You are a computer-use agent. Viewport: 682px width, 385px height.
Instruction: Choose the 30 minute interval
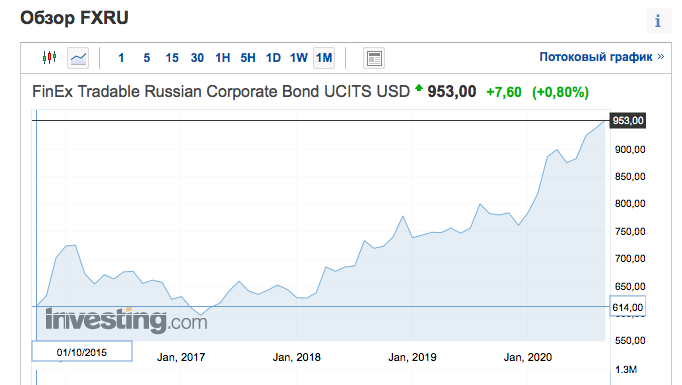coord(197,58)
